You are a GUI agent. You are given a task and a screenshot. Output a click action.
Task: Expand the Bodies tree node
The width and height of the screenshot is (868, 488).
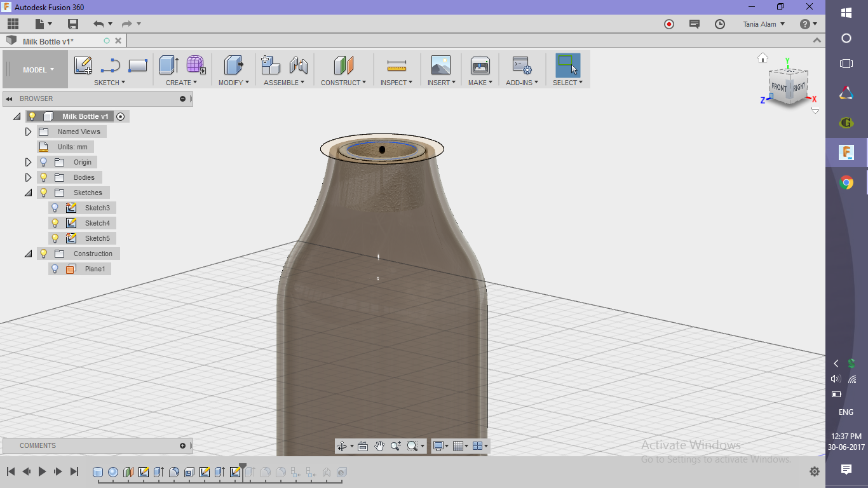(x=28, y=177)
